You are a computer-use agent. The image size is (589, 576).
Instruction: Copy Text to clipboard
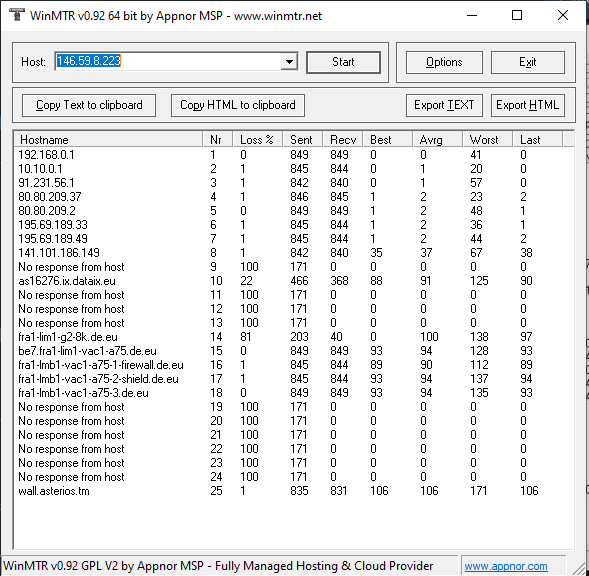(89, 105)
